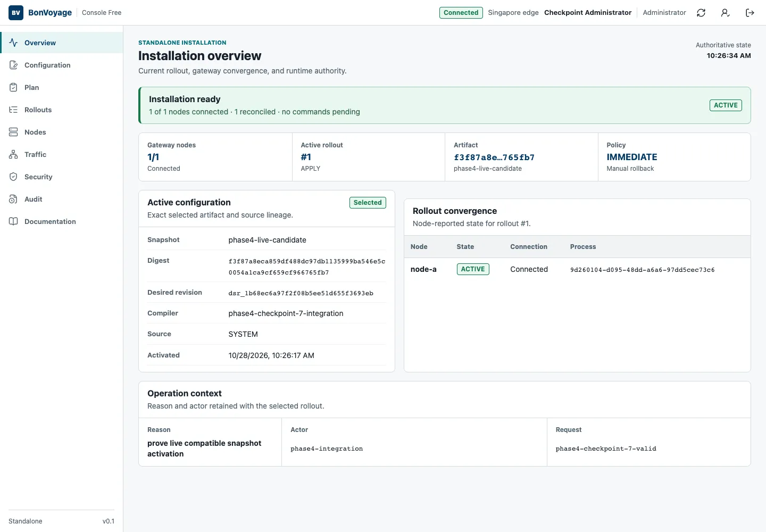766x532 pixels.
Task: Click the Security shield icon in sidebar
Action: [13, 177]
